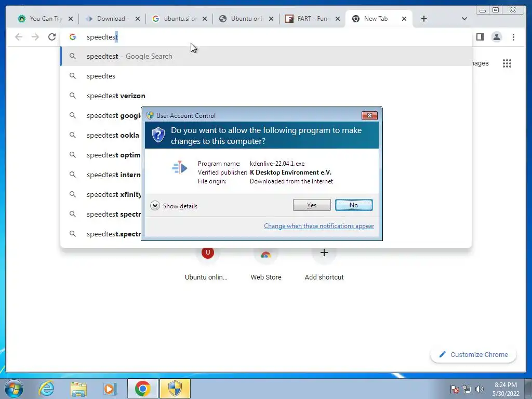This screenshot has width=532, height=399.
Task: Click the UAC shield question icon
Action: [x=158, y=135]
